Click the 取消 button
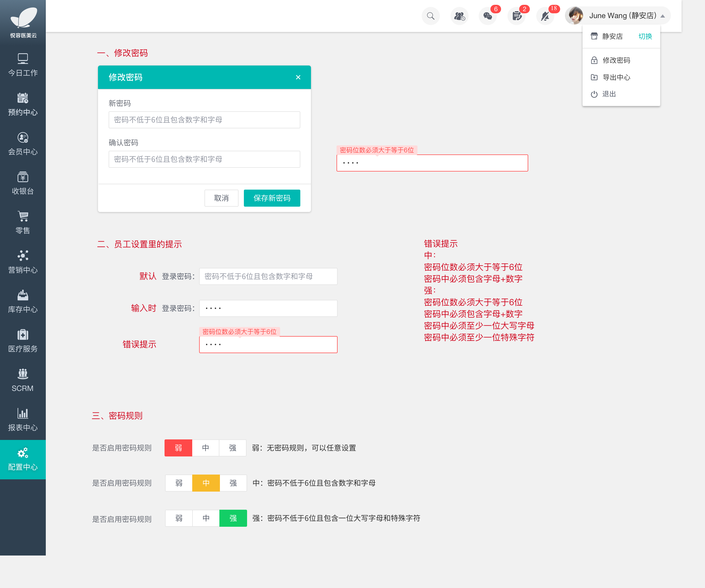 tap(221, 198)
